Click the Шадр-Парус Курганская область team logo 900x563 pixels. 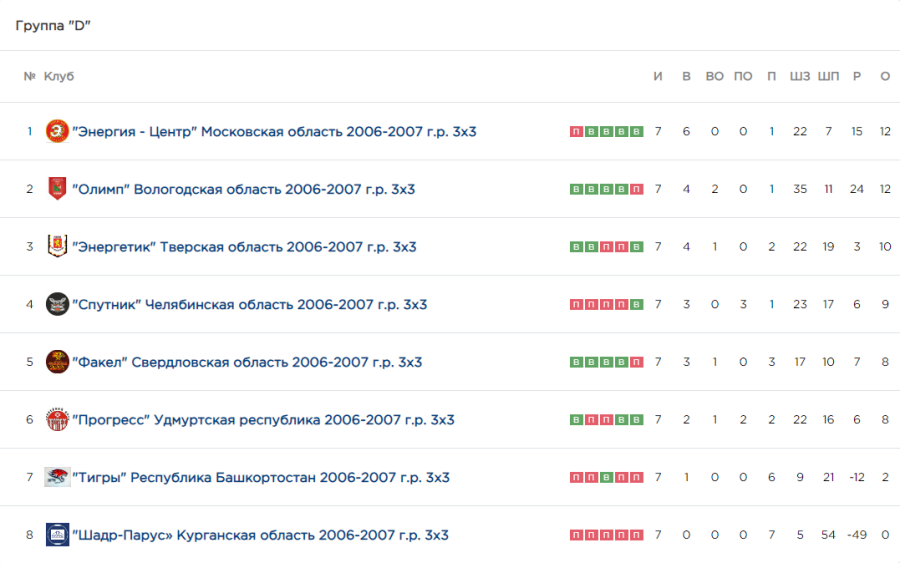coord(57,535)
